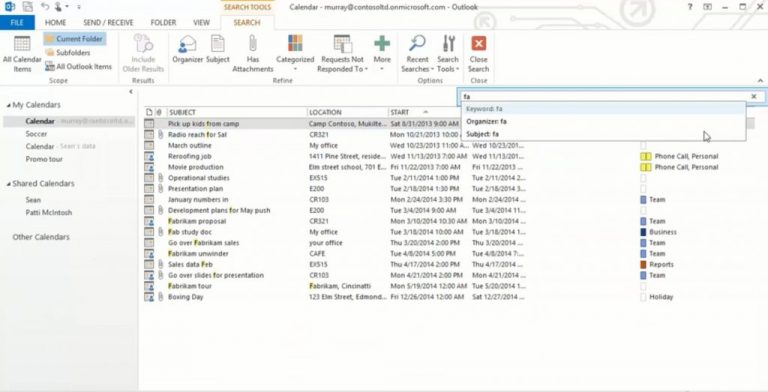Click the Fabrikam proposal meeting icon
This screenshot has height=392, width=768.
(149, 221)
